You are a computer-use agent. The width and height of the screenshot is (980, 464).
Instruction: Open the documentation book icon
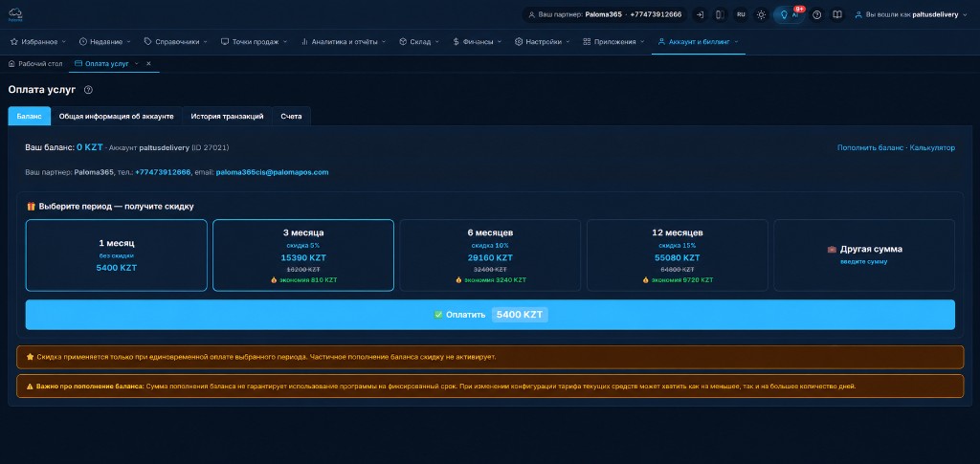pos(836,14)
